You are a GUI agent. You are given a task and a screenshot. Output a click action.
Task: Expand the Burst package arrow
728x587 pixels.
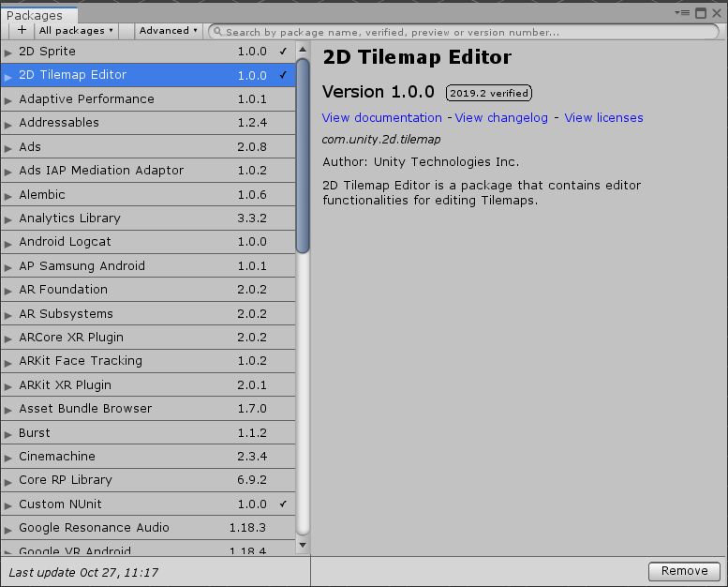pyautogui.click(x=7, y=434)
